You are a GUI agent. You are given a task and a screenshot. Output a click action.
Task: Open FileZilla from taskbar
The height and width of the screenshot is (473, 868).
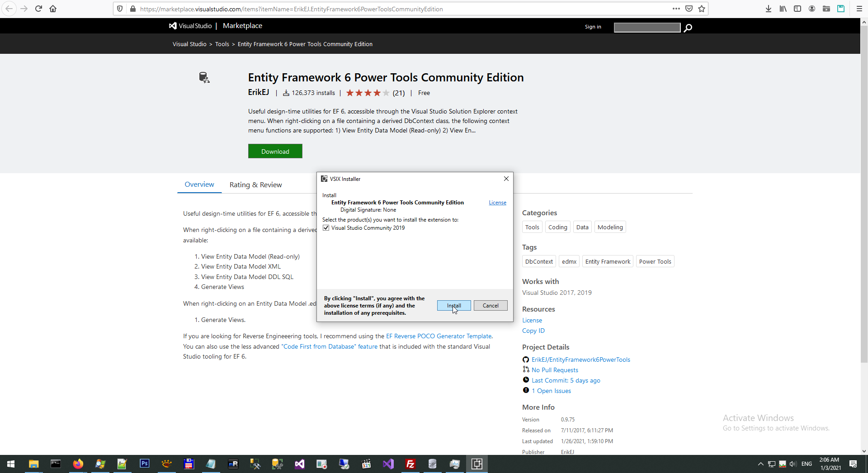410,464
